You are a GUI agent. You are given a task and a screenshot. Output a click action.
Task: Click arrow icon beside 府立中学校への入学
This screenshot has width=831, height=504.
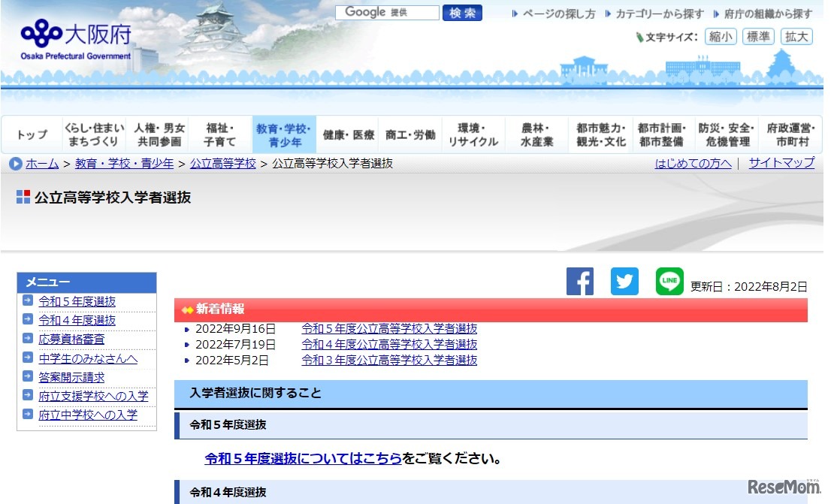pos(28,414)
